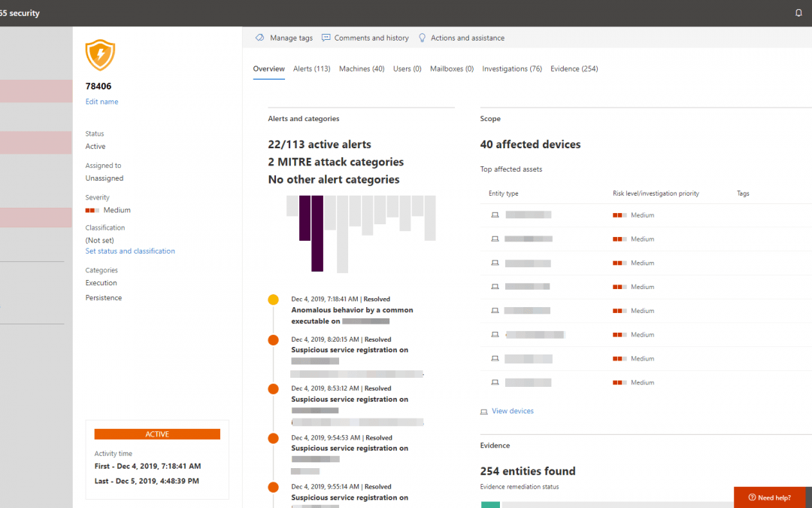812x508 pixels.
Task: Click the View devices link
Action: (511, 411)
